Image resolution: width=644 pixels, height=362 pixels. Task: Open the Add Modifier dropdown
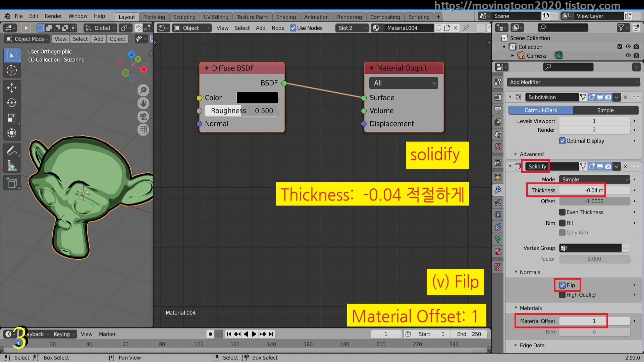click(x=574, y=82)
